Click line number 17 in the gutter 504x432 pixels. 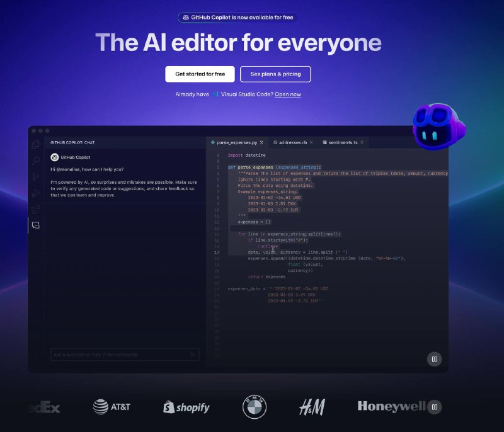pos(217,253)
